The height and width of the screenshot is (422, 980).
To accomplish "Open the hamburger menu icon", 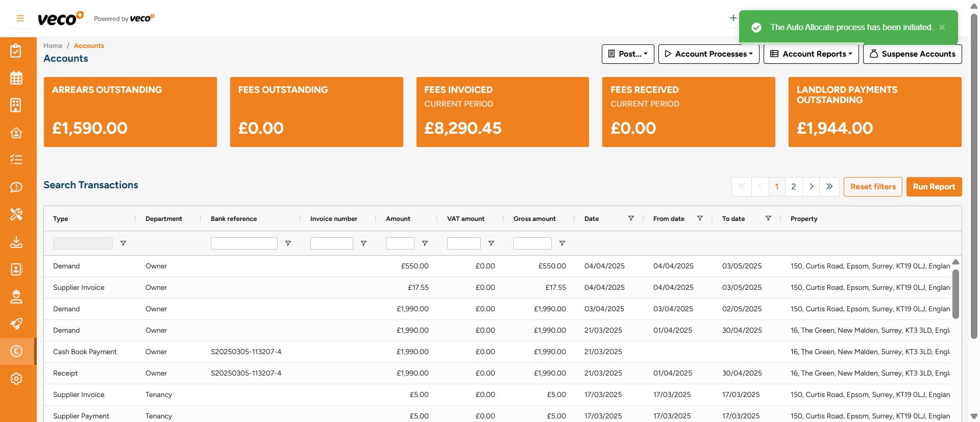I will (20, 18).
